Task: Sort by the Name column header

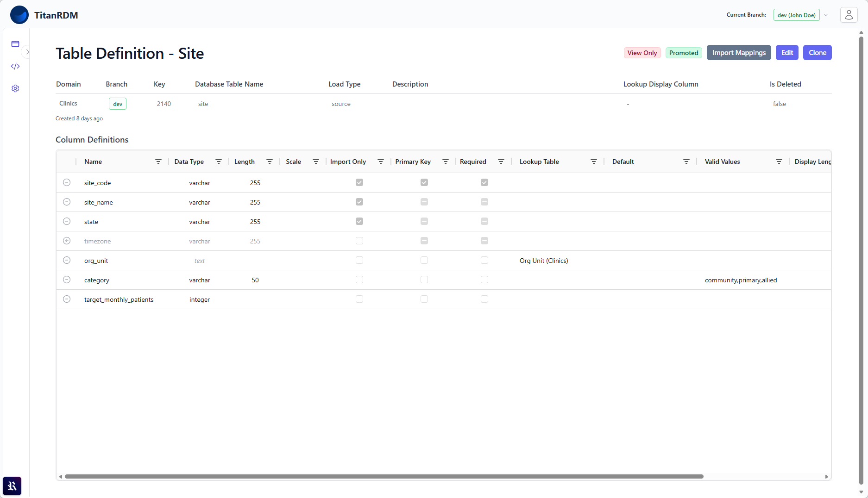Action: pyautogui.click(x=93, y=162)
